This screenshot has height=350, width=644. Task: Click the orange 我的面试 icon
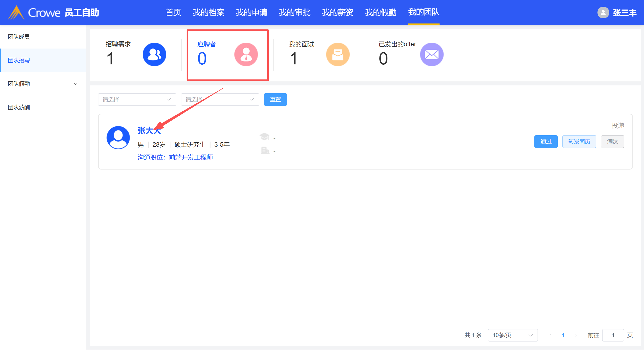click(338, 55)
